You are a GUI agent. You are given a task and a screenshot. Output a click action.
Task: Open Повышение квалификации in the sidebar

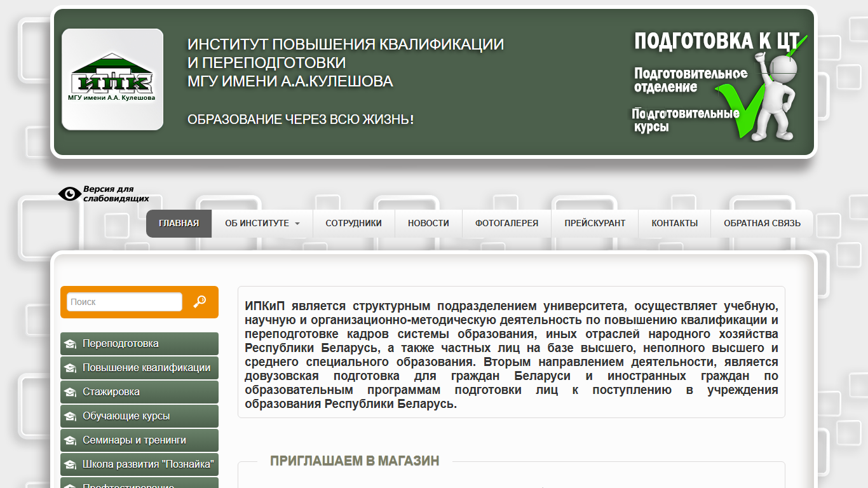coord(139,368)
